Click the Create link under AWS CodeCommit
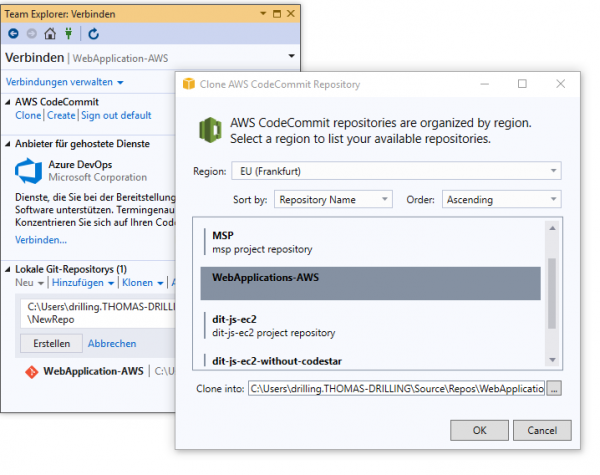 [x=61, y=115]
